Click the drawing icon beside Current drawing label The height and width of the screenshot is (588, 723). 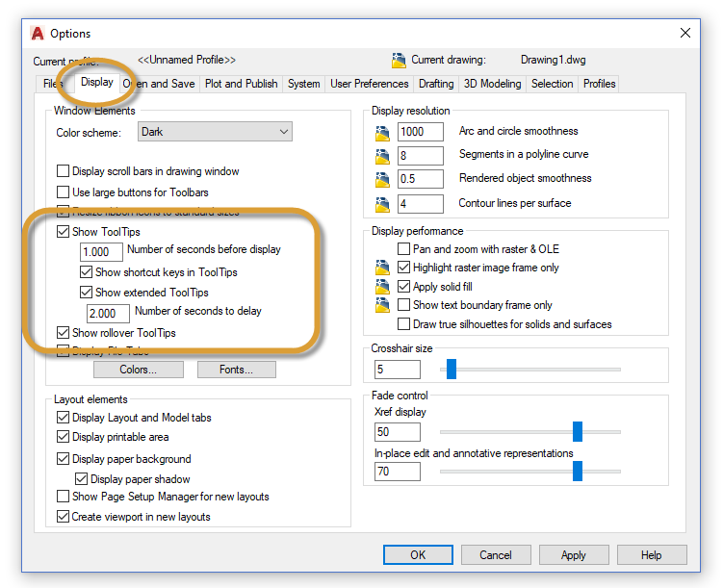tap(399, 60)
